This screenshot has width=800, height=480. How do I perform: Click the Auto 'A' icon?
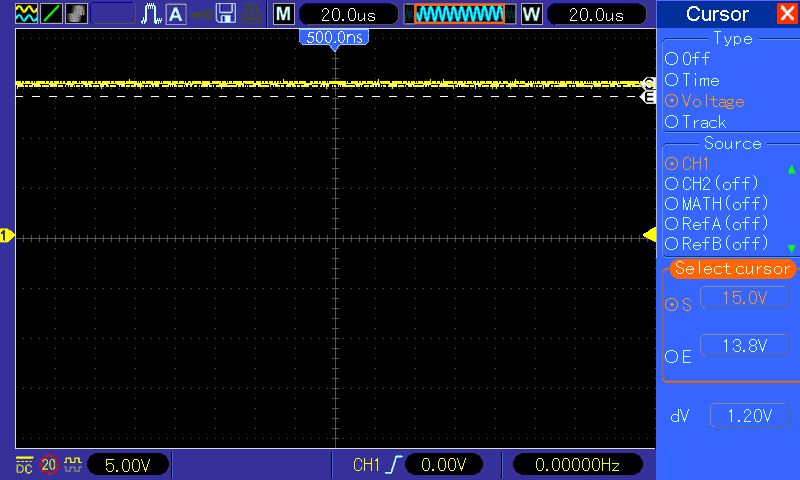pyautogui.click(x=176, y=14)
